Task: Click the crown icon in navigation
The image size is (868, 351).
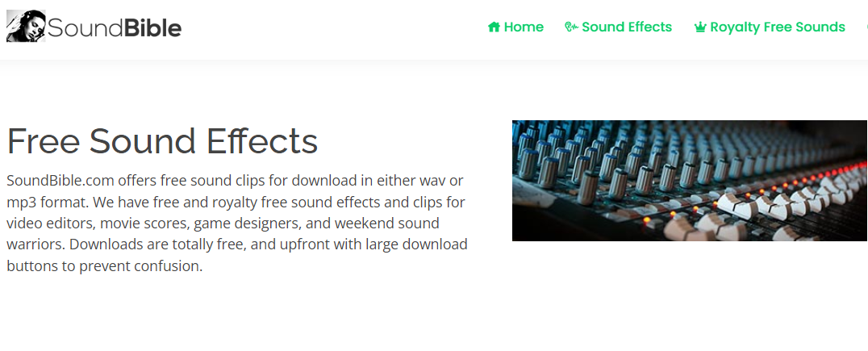Action: (699, 27)
